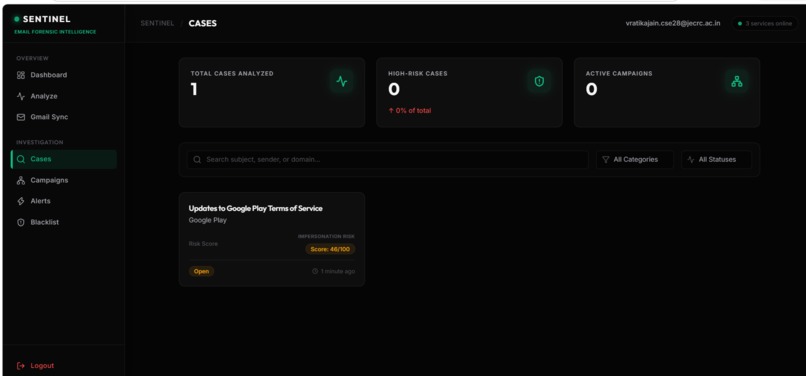The height and width of the screenshot is (376, 806).
Task: Select Cases in Investigation menu
Action: (x=64, y=159)
